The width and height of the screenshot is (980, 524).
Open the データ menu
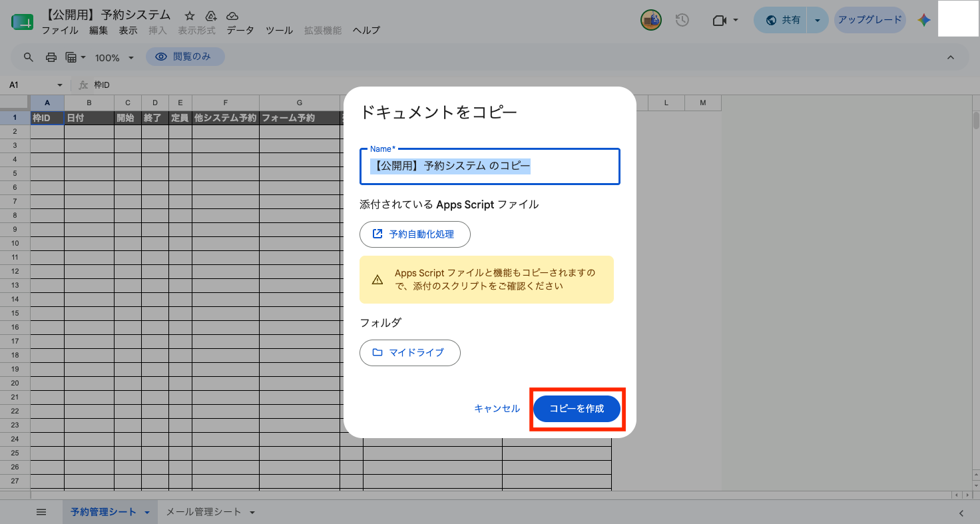(x=240, y=31)
